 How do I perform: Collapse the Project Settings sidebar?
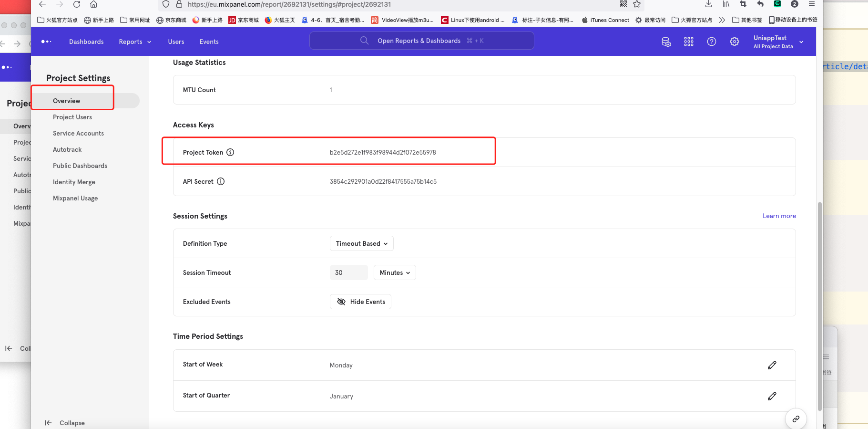click(65, 423)
